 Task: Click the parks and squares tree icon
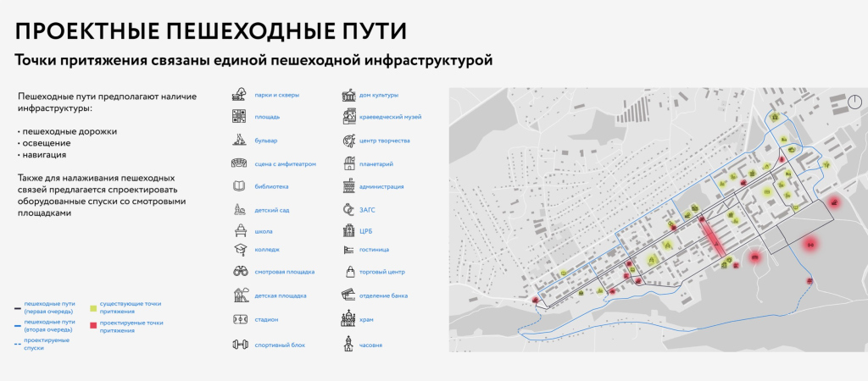coord(239,95)
